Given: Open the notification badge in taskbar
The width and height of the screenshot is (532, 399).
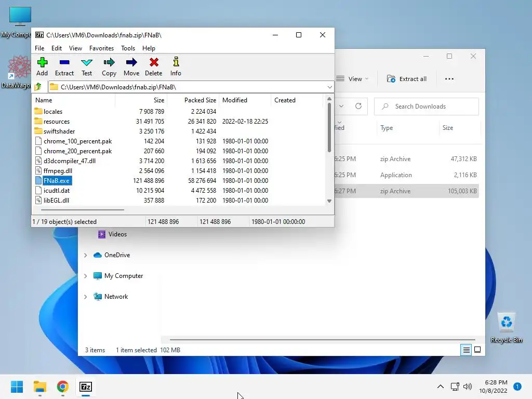Looking at the screenshot, I should click(517, 387).
